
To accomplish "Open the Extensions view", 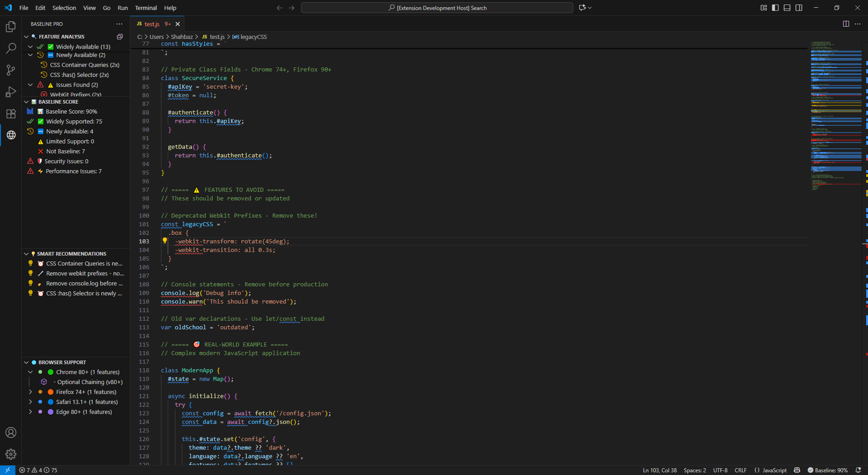I will 11,114.
